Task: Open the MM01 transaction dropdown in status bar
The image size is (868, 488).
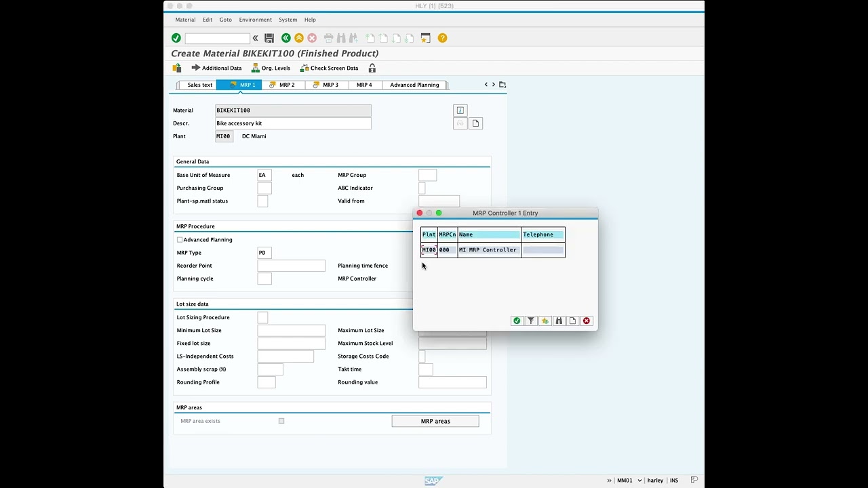Action: tap(639, 481)
